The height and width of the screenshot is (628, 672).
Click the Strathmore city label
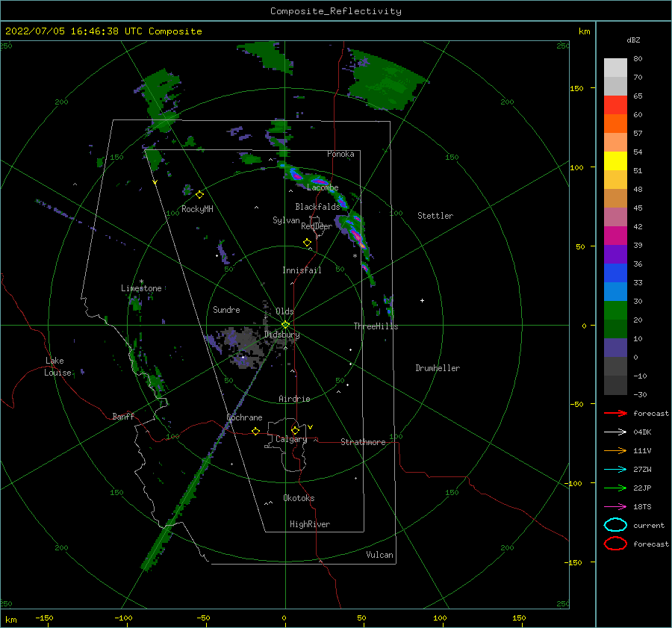363,442
